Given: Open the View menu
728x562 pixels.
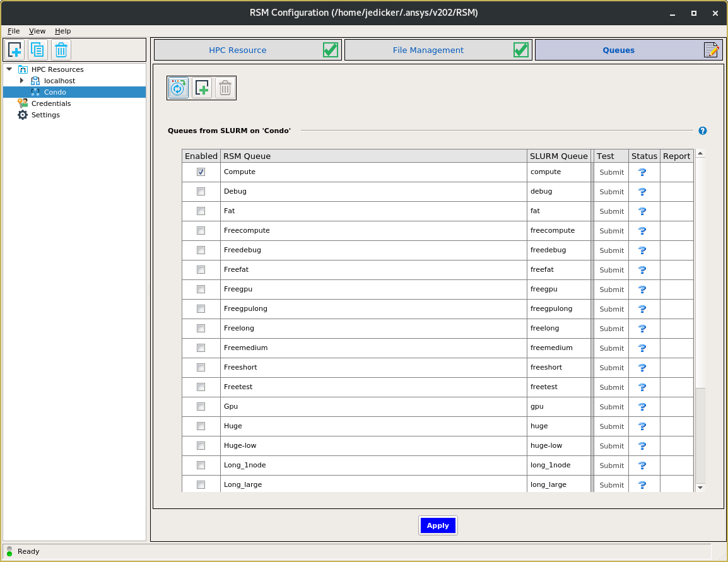Looking at the screenshot, I should click(37, 31).
